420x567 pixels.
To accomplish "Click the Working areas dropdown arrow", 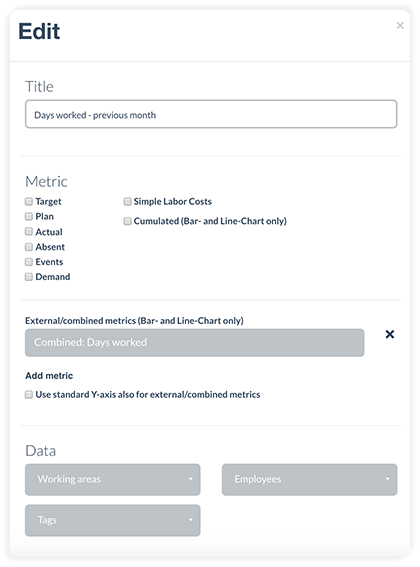I will 191,479.
